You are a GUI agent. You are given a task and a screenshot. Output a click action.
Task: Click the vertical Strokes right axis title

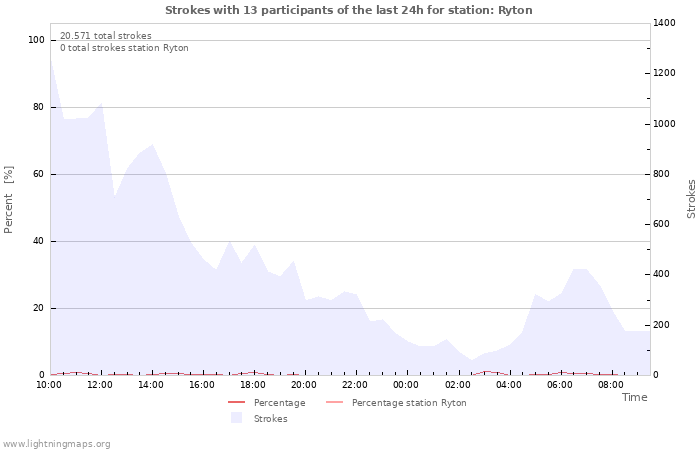click(x=691, y=198)
